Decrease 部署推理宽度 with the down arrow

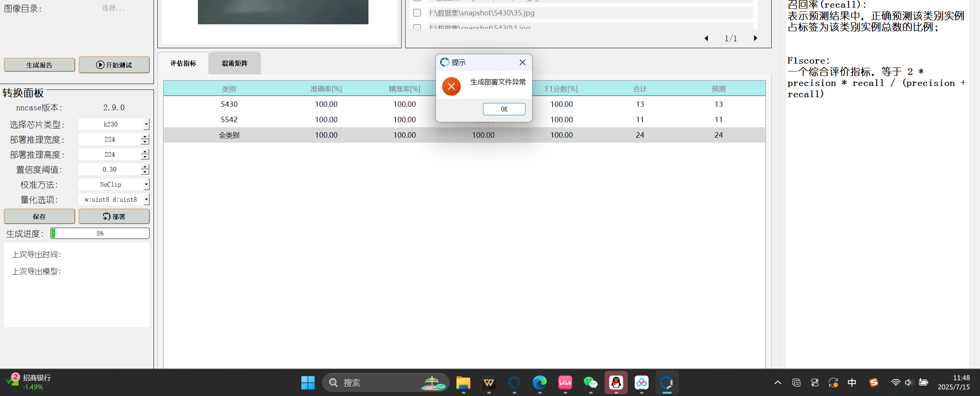coord(145,142)
